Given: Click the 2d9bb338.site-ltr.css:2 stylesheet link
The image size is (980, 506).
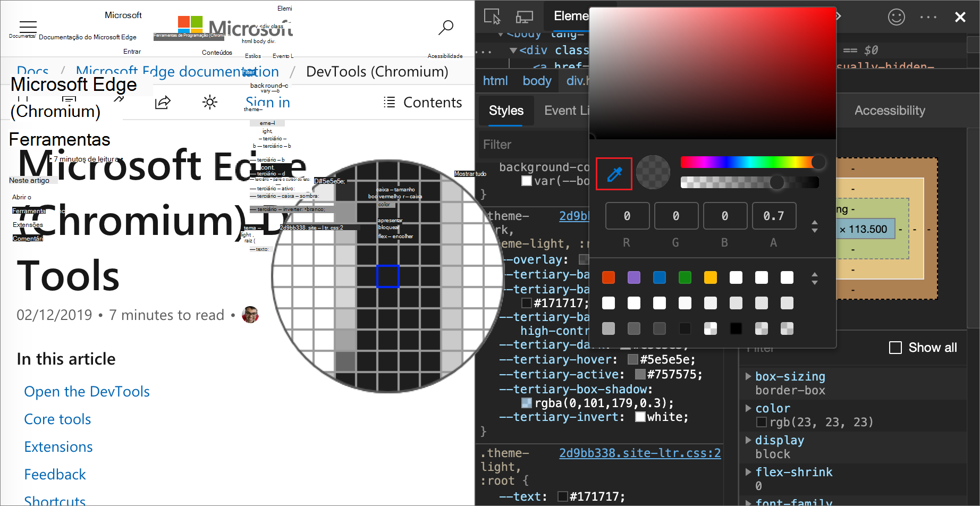Looking at the screenshot, I should [x=639, y=453].
